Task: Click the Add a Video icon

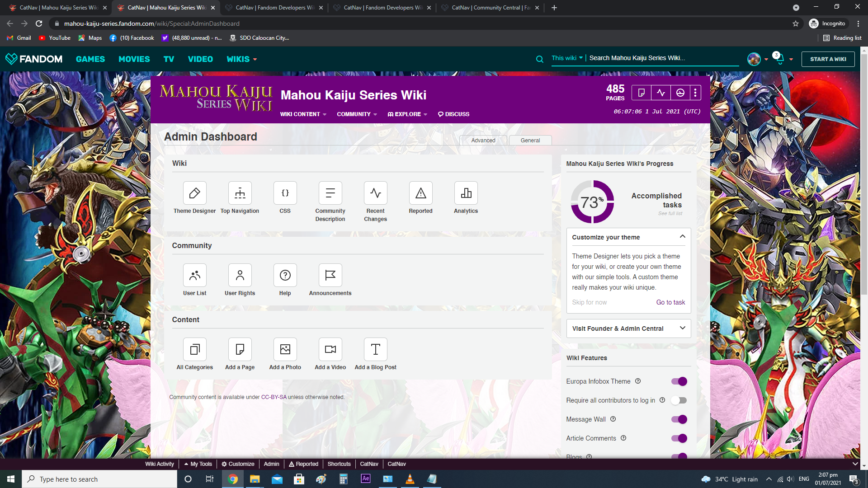Action: click(330, 349)
